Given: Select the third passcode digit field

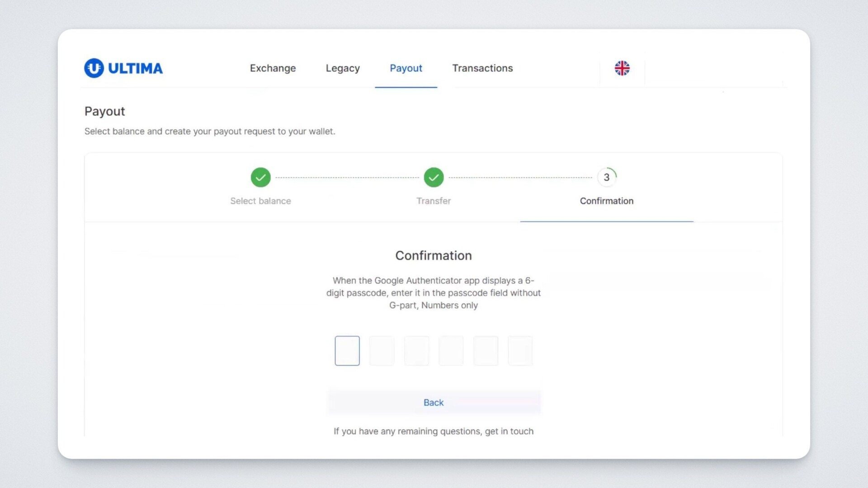Looking at the screenshot, I should pyautogui.click(x=416, y=351).
